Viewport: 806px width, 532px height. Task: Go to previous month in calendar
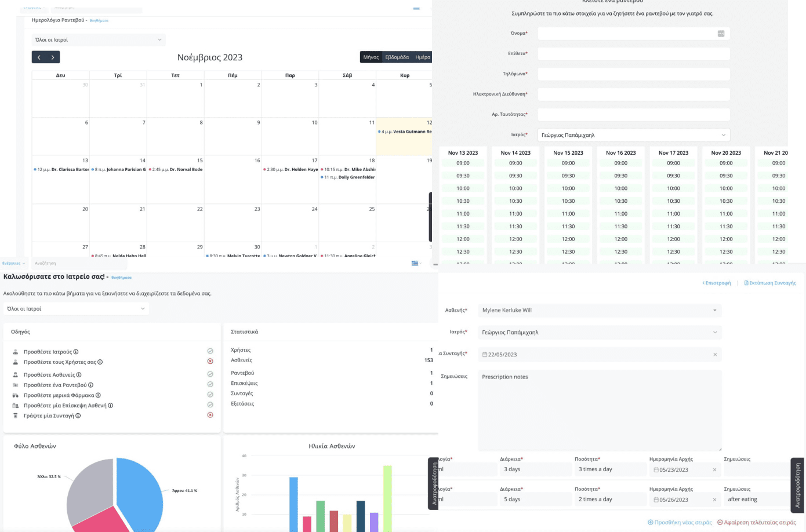pyautogui.click(x=39, y=57)
